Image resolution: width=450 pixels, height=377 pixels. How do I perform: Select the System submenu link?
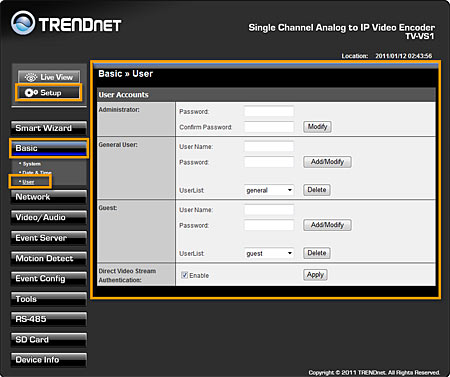(x=32, y=164)
